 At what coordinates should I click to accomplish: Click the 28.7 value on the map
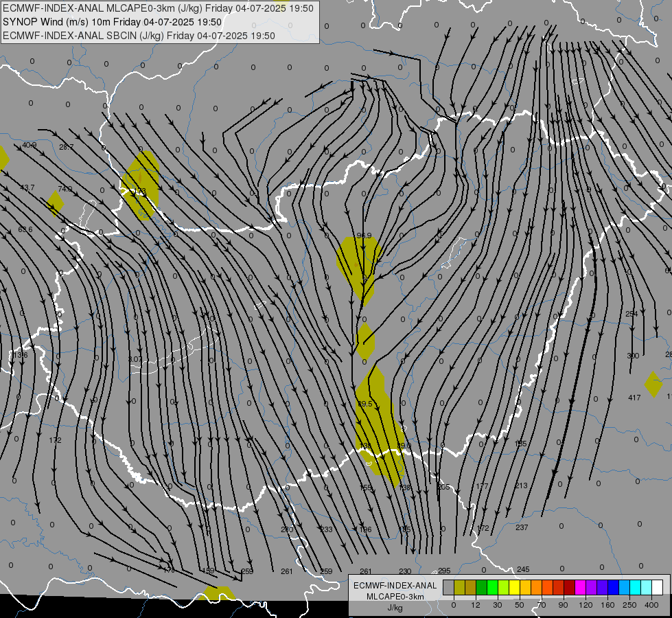pos(67,147)
